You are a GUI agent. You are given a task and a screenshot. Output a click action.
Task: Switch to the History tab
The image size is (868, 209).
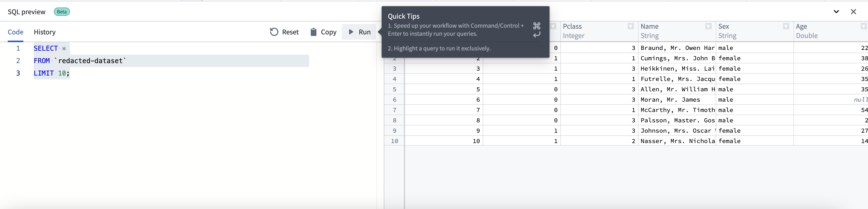45,32
